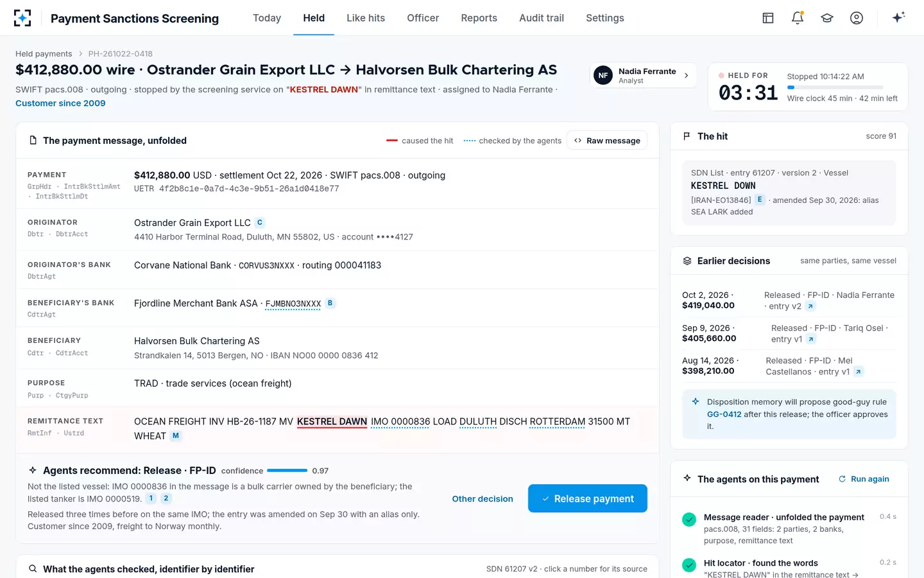The width and height of the screenshot is (924, 578).
Task: Click the "score 91" label in The hit
Action: point(881,136)
